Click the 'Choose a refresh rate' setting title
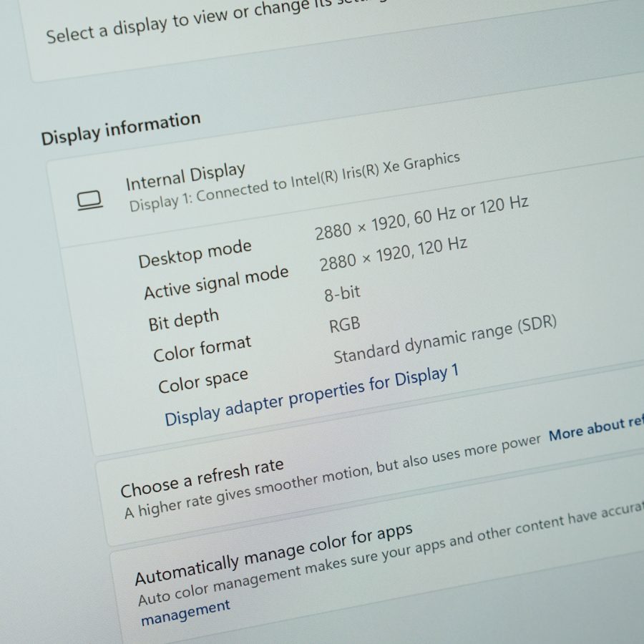644x644 pixels. coord(202,479)
